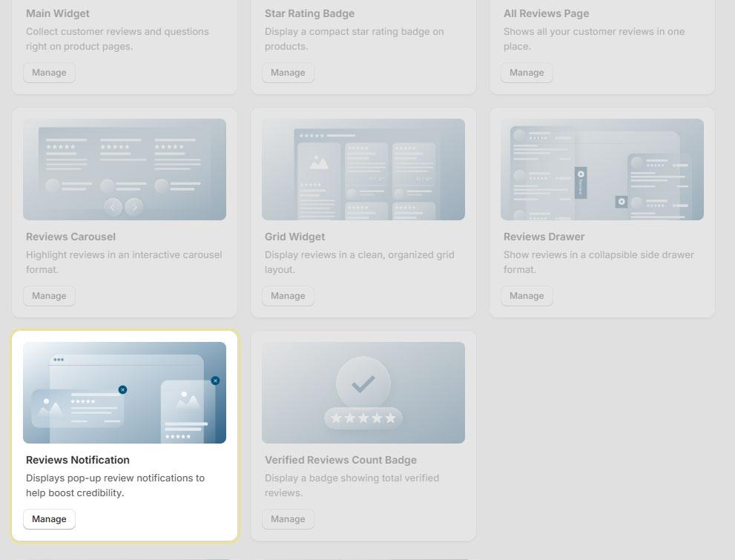735x560 pixels.
Task: Click the Reviews Carousel heading text
Action: (x=70, y=237)
